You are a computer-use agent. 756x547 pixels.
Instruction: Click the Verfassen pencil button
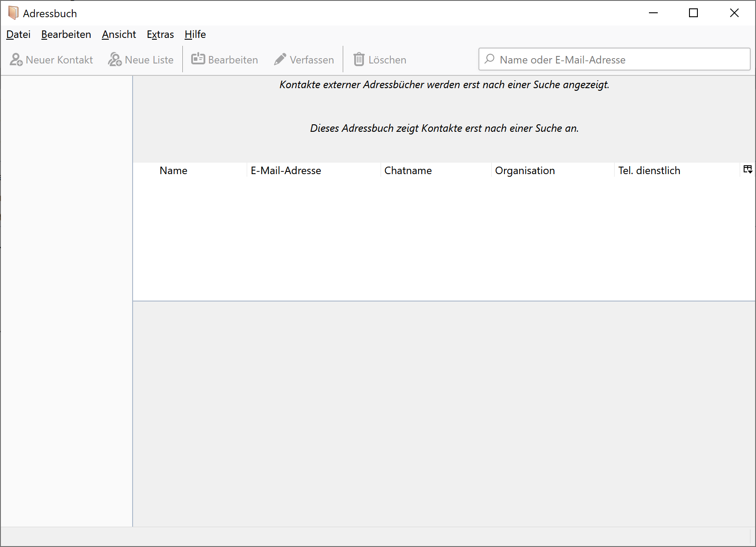click(x=304, y=60)
